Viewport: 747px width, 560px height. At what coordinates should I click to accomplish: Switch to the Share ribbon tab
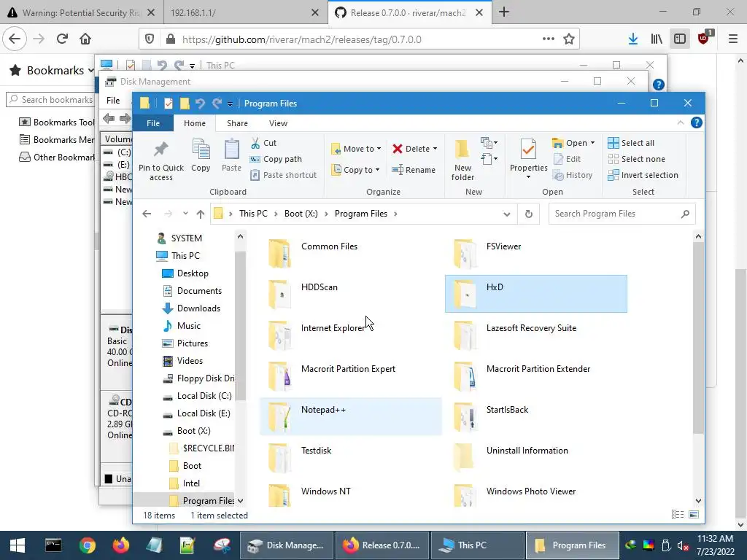click(x=237, y=122)
